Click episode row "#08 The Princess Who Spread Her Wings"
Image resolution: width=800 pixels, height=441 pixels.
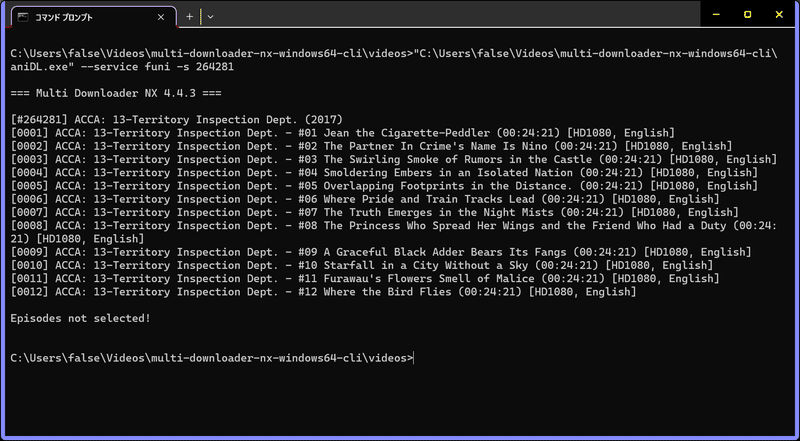pyautogui.click(x=393, y=226)
